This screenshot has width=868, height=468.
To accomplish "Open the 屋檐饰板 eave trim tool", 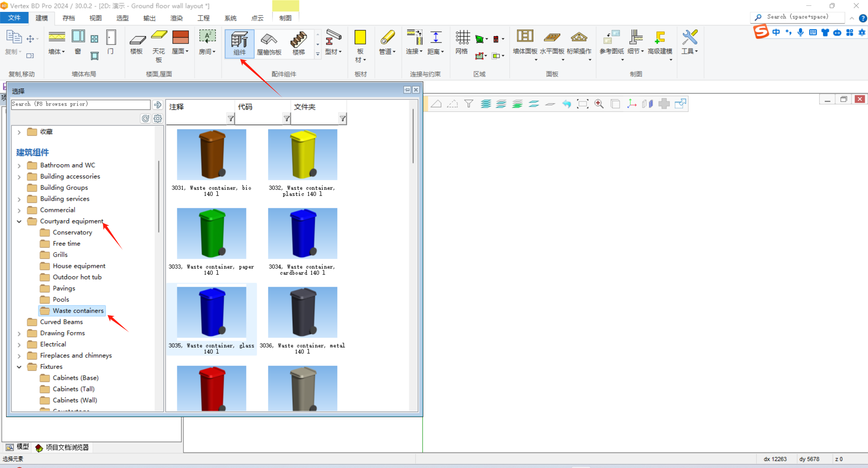I will coord(269,43).
